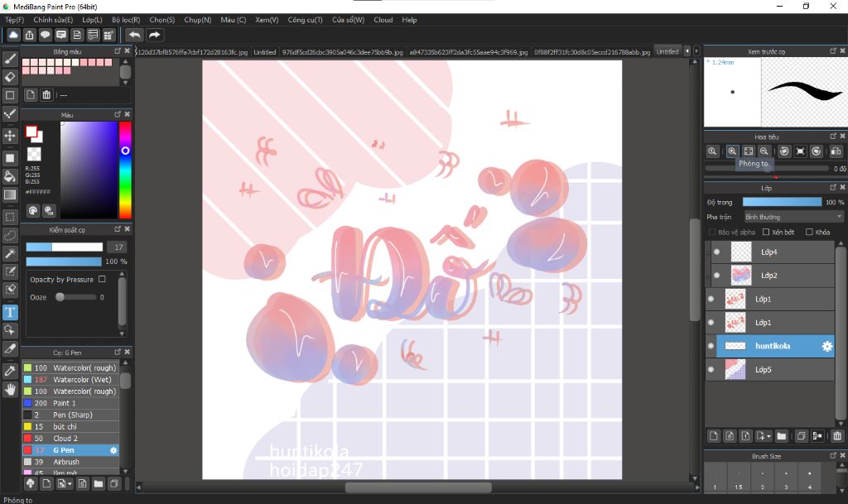
Task: Select the Eraser tool
Action: 10,77
